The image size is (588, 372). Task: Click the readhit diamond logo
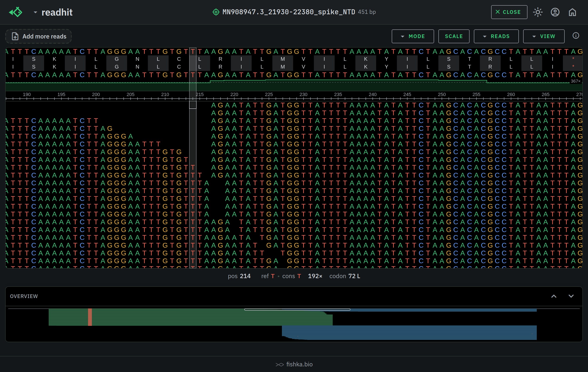16,12
